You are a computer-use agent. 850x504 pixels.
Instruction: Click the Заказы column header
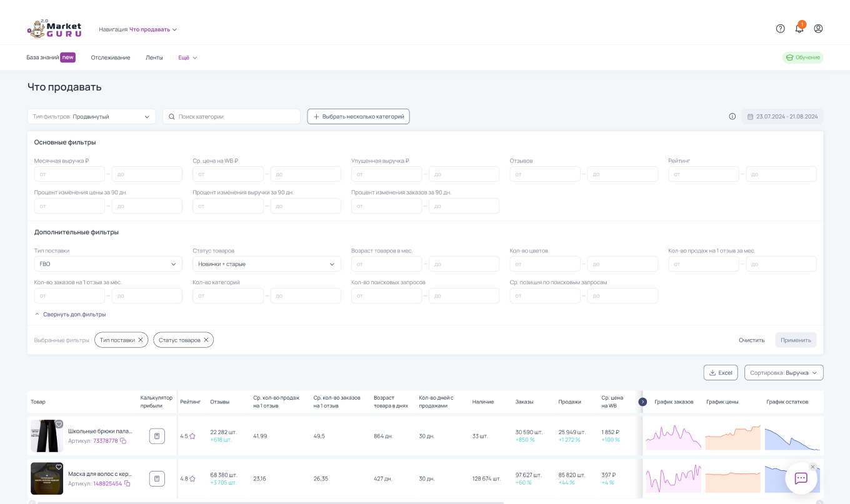click(524, 402)
